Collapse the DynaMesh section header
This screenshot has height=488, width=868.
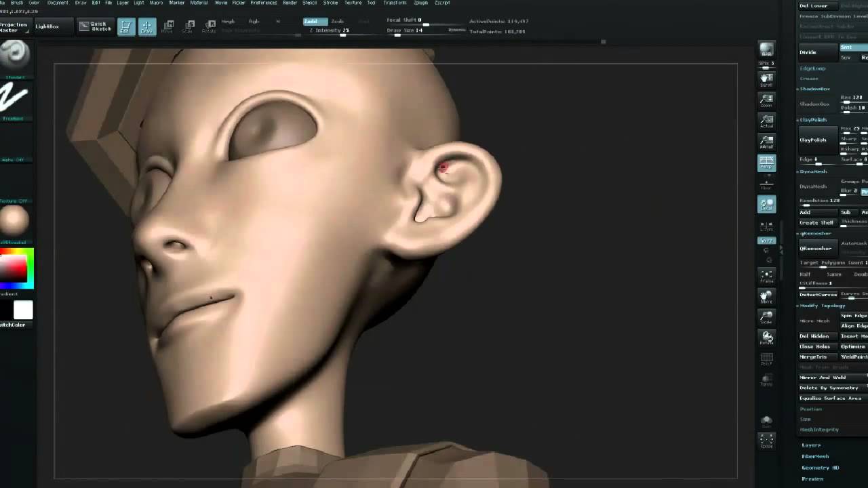(x=813, y=171)
